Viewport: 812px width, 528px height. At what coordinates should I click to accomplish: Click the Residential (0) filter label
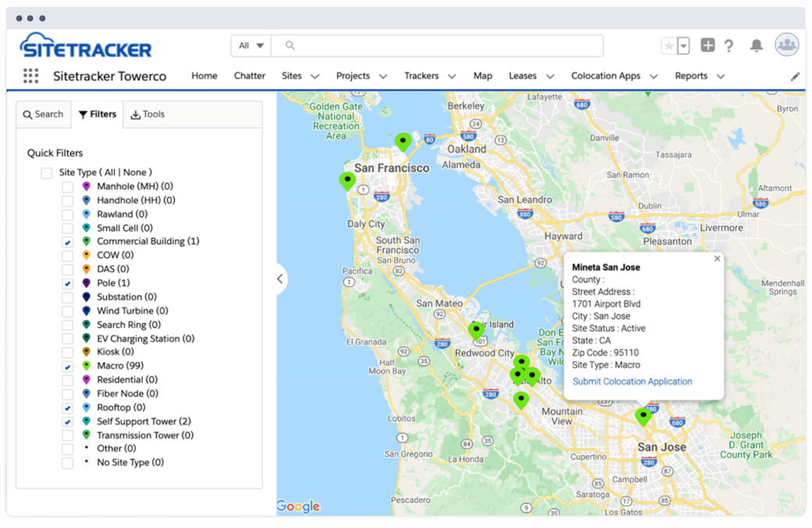[127, 379]
